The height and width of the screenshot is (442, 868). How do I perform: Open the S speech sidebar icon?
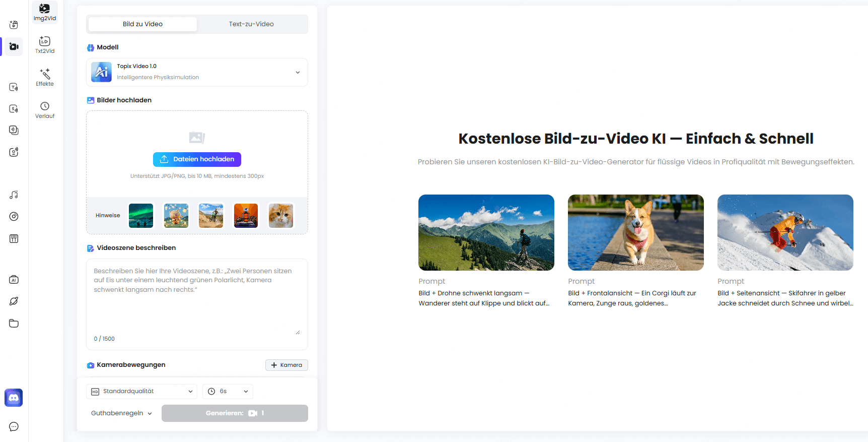(14, 109)
